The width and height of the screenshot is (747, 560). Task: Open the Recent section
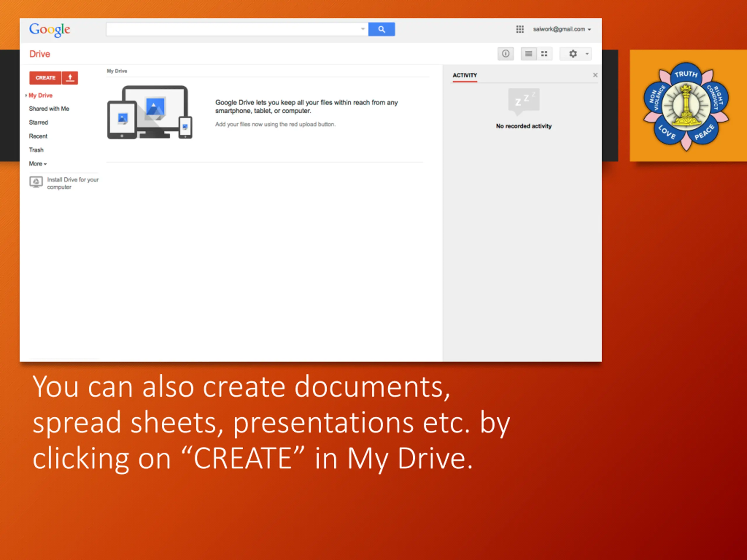coord(38,136)
